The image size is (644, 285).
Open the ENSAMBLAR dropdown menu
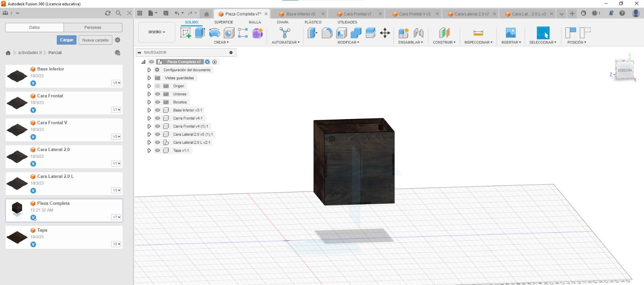pos(411,42)
